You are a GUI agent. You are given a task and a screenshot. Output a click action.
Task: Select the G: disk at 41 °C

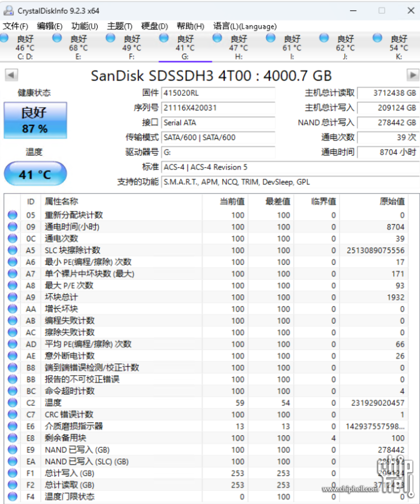pos(185,48)
